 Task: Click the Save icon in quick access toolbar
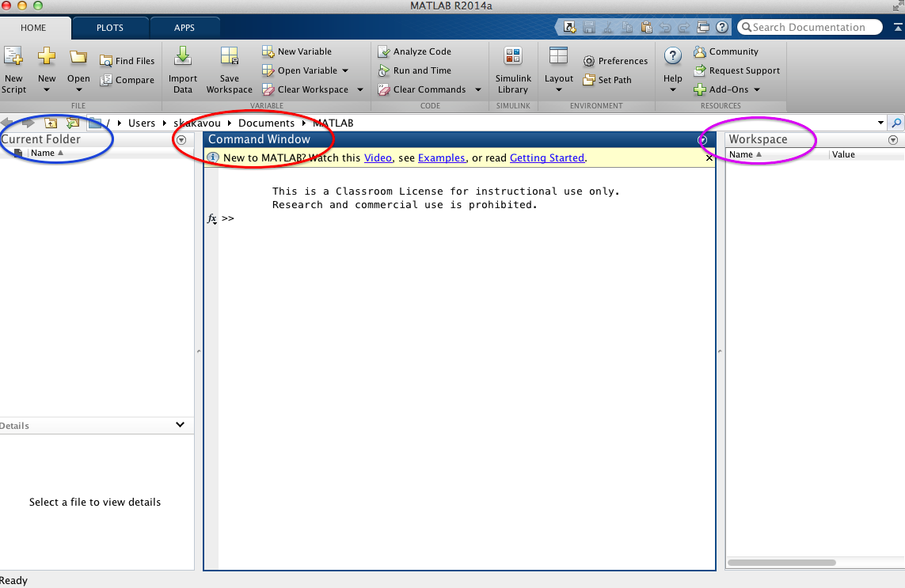tap(589, 27)
